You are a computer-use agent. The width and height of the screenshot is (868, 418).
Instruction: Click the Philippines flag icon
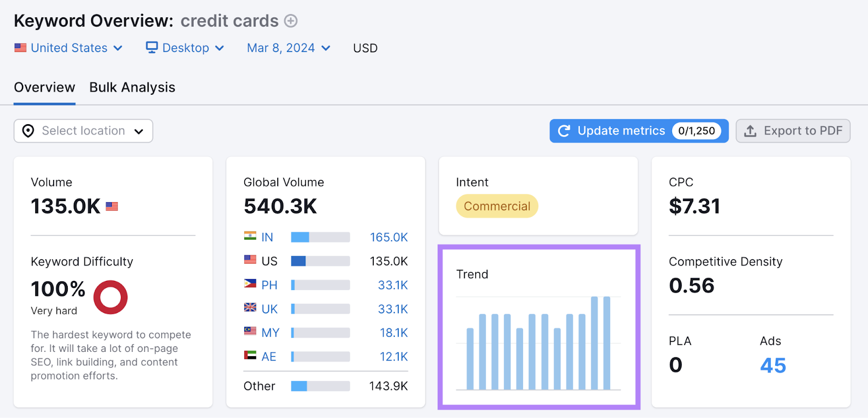[250, 284]
